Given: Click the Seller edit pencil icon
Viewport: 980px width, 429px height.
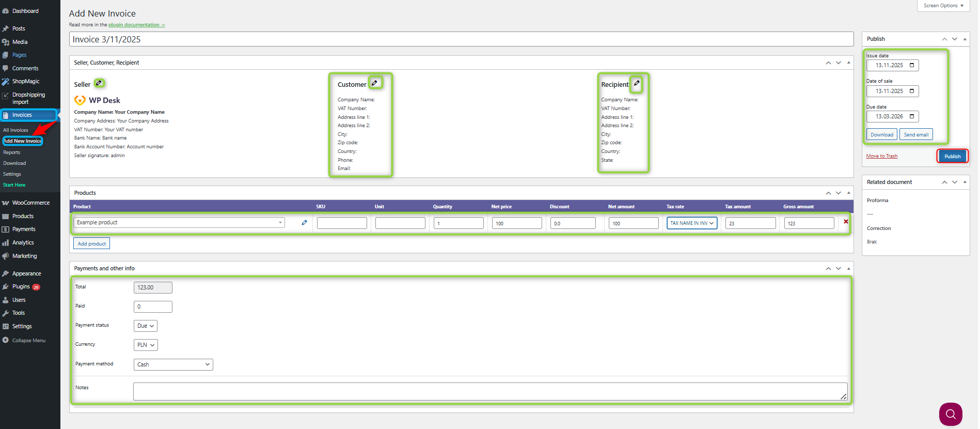Looking at the screenshot, I should click(x=99, y=83).
